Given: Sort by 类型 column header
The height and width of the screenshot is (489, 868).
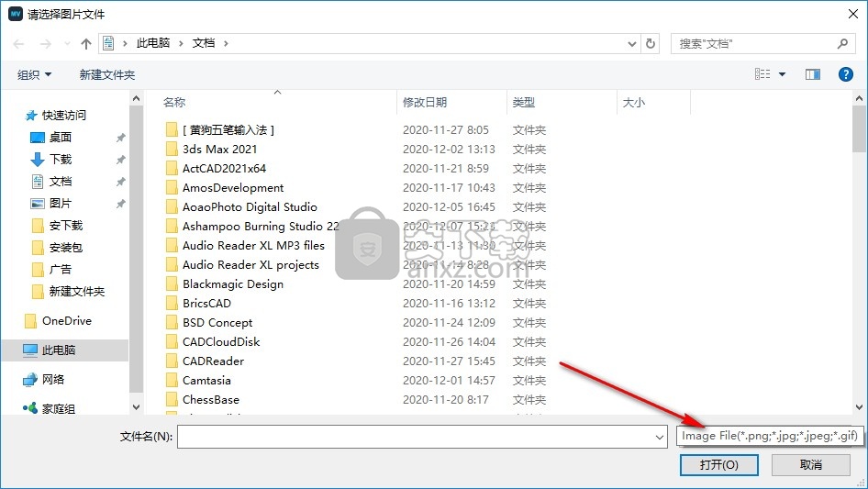Looking at the screenshot, I should point(524,103).
